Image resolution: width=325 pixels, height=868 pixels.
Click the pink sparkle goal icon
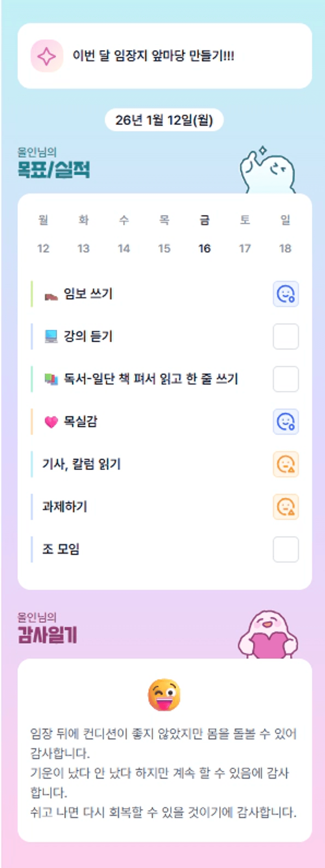coord(47,56)
